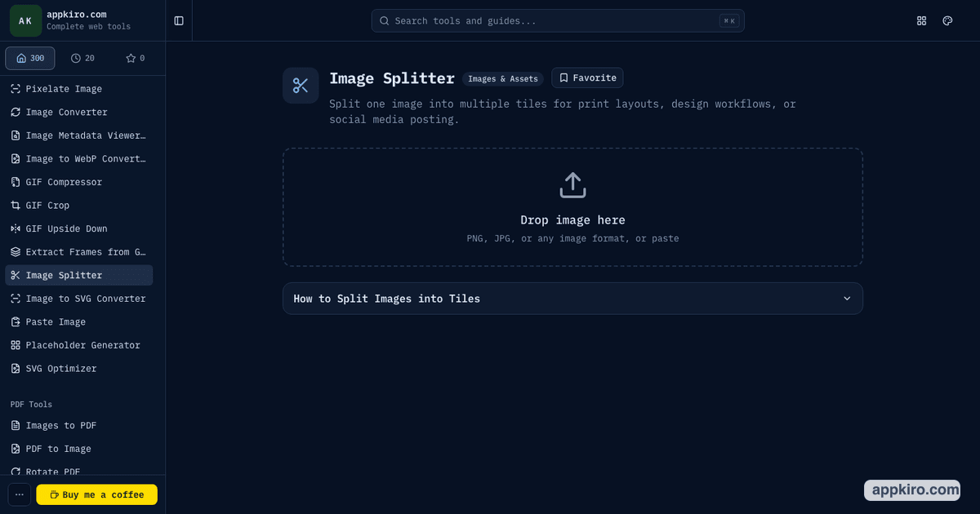This screenshot has width=980, height=514.
Task: Open Extract Frames from GIF tool
Action: click(78, 252)
